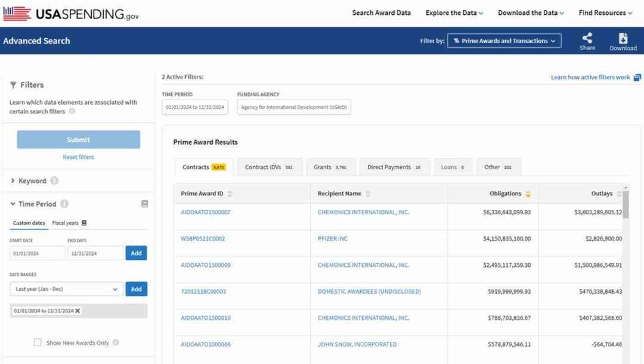Screen dimensions: 644x364
Task: Open the info icon next to Time Period
Action: point(64,204)
